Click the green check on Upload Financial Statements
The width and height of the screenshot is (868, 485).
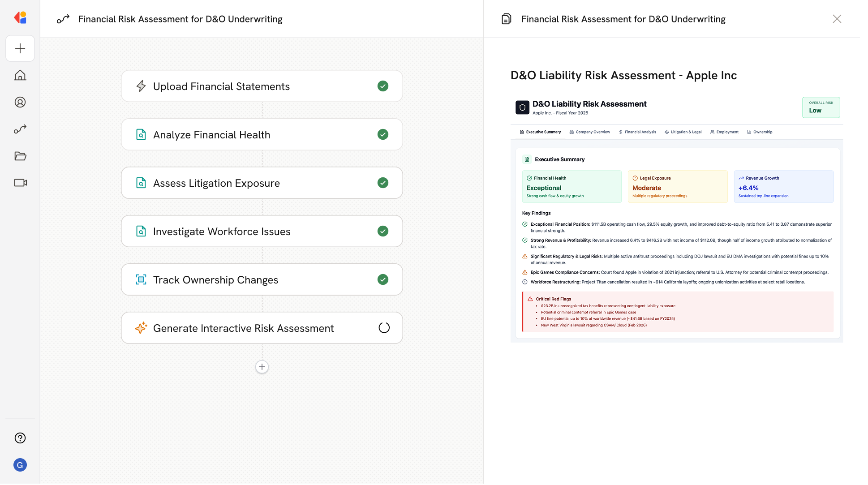tap(382, 86)
